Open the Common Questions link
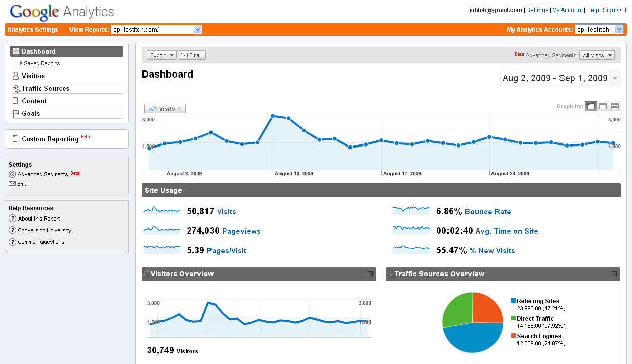Image resolution: width=632 pixels, height=364 pixels. [41, 242]
